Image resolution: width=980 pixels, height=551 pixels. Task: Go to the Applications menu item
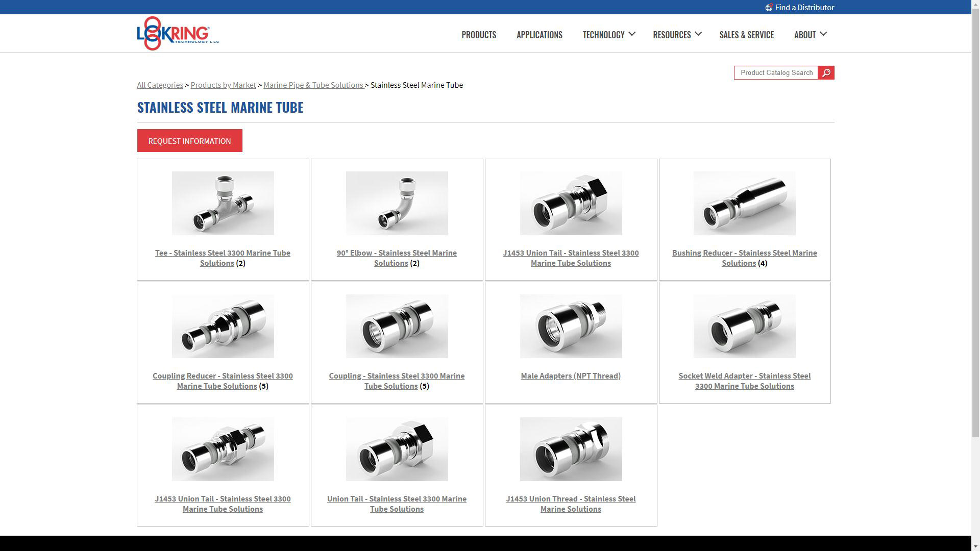pos(539,35)
